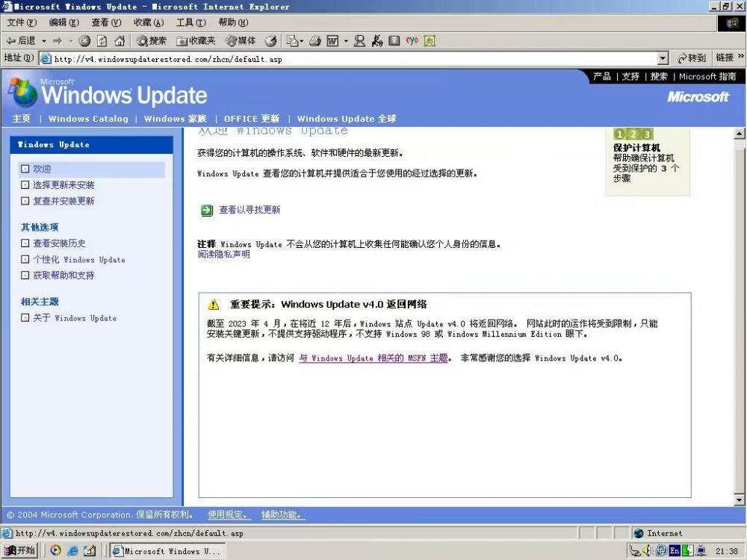The height and width of the screenshot is (560, 747).
Task: Click the Refresh page icon
Action: tap(102, 41)
